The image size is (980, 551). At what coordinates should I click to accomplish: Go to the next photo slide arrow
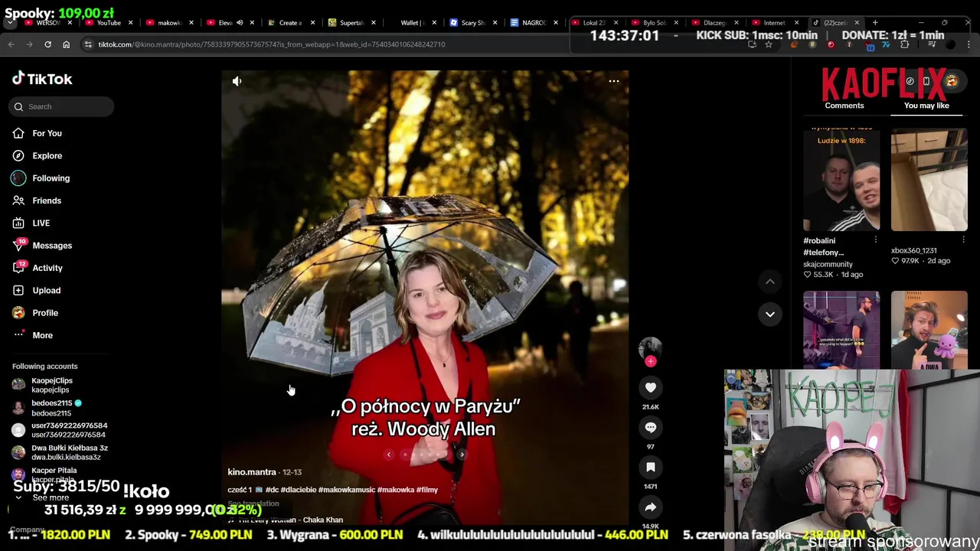462,455
